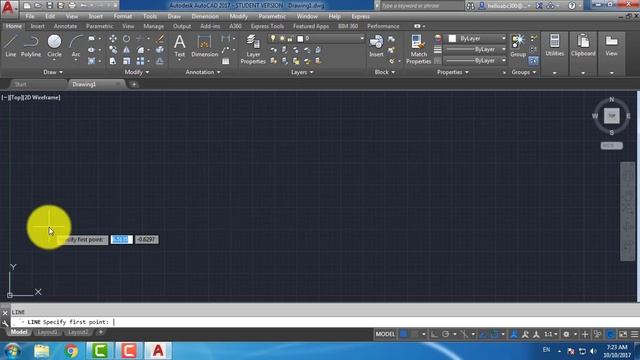The image size is (640, 360).
Task: Open the Dimension menu
Action: [205, 17]
